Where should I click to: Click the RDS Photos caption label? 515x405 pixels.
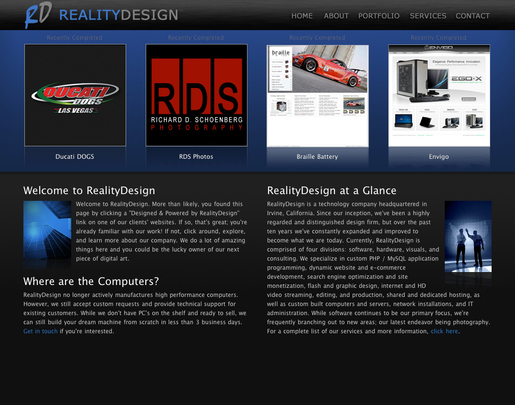[x=196, y=156]
